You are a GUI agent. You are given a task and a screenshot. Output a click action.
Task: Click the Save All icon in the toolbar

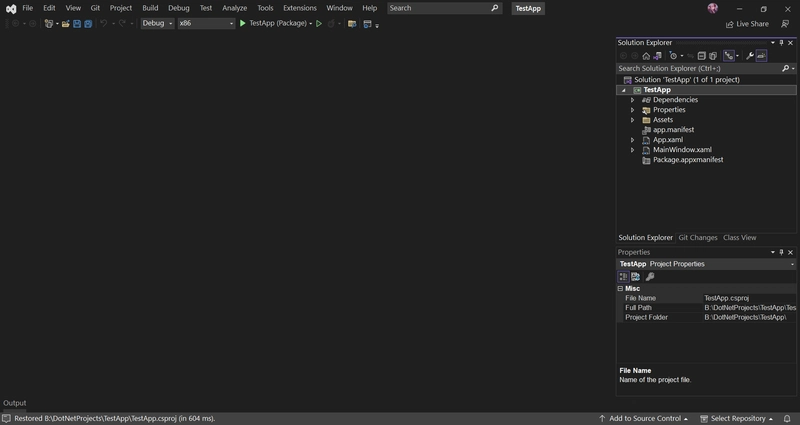[x=88, y=23]
